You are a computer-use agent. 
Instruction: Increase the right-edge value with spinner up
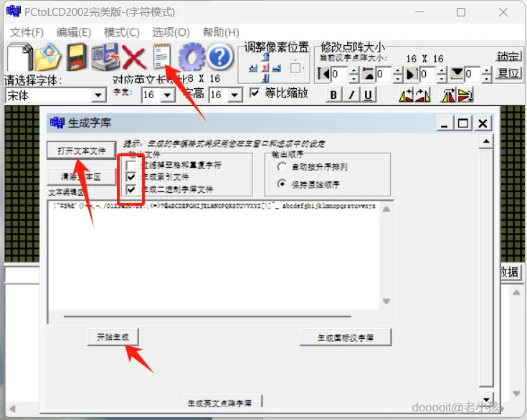click(x=442, y=70)
